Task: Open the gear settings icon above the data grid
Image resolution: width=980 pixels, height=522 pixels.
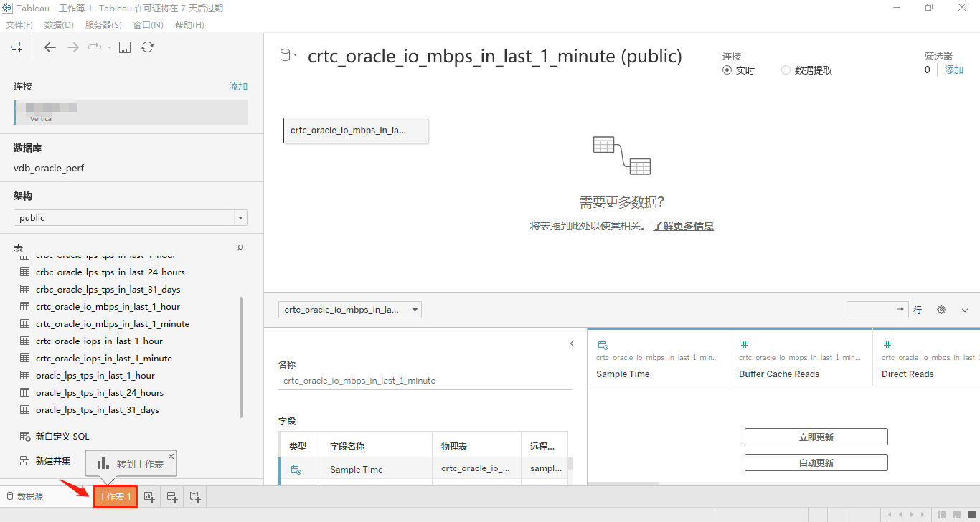Action: [x=941, y=310]
